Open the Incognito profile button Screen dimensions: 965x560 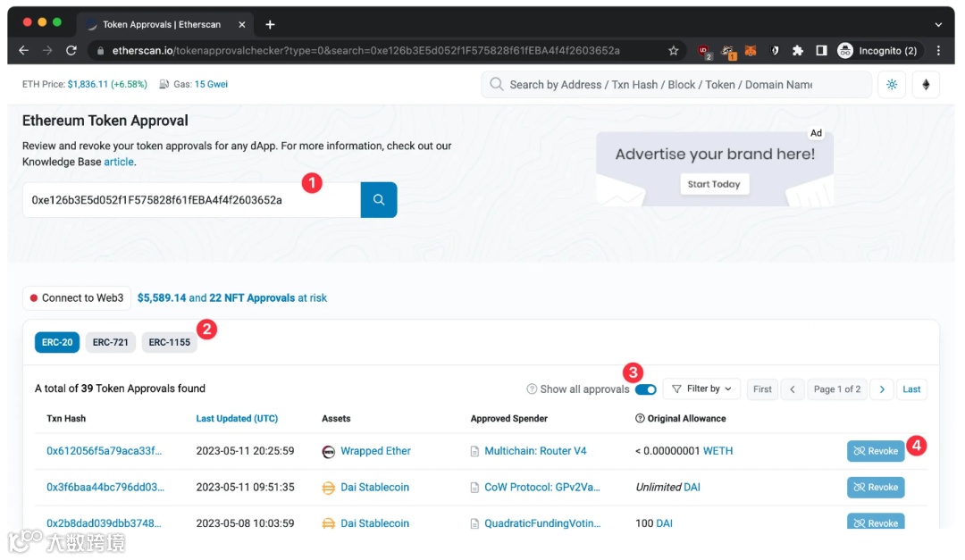point(878,50)
